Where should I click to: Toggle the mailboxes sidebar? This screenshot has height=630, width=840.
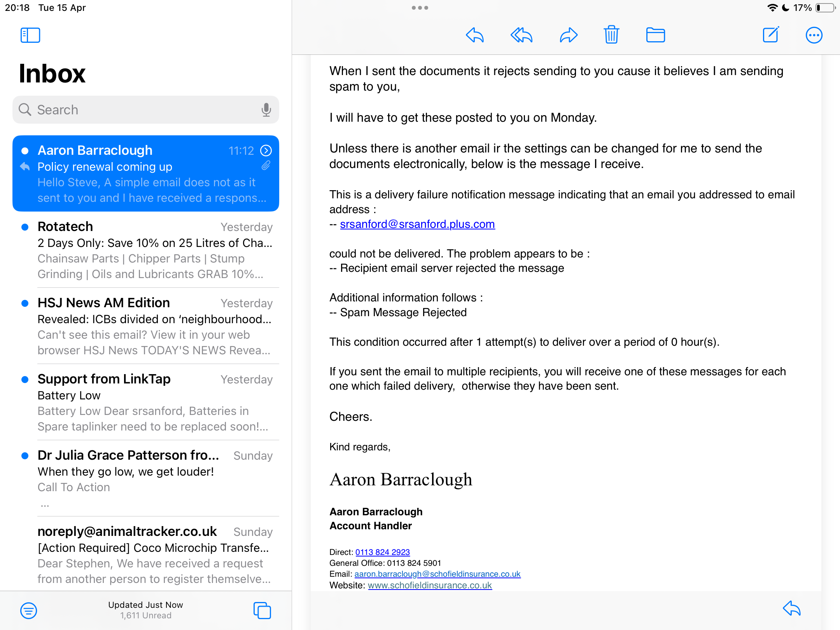30,35
